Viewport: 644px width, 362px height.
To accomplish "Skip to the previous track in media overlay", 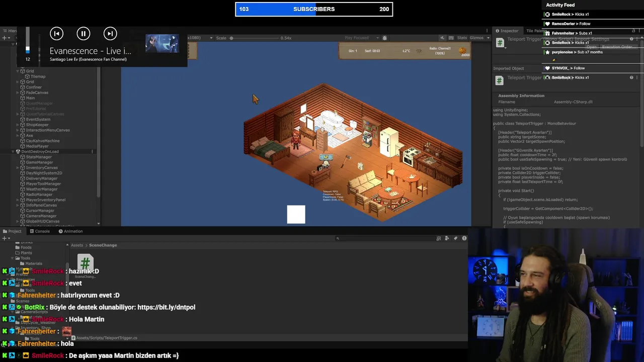I will click(x=56, y=34).
